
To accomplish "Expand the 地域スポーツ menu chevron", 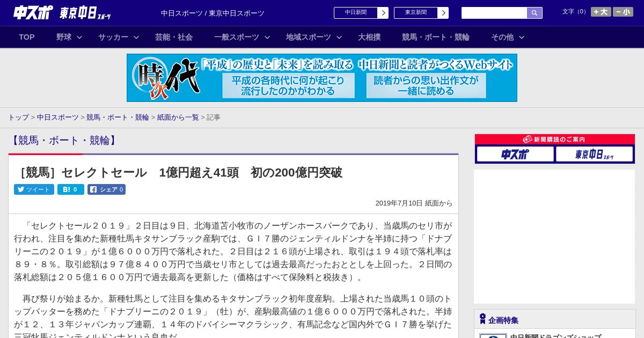I will point(339,37).
